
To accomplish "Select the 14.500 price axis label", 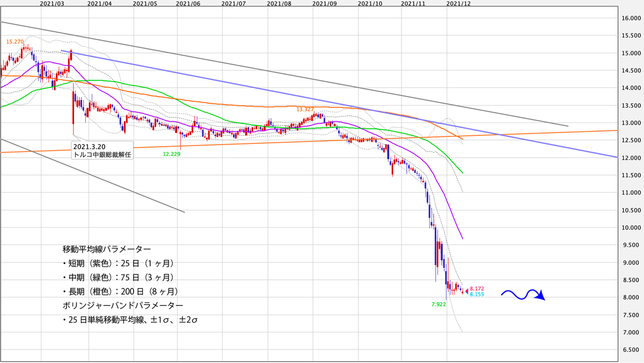I will click(631, 70).
